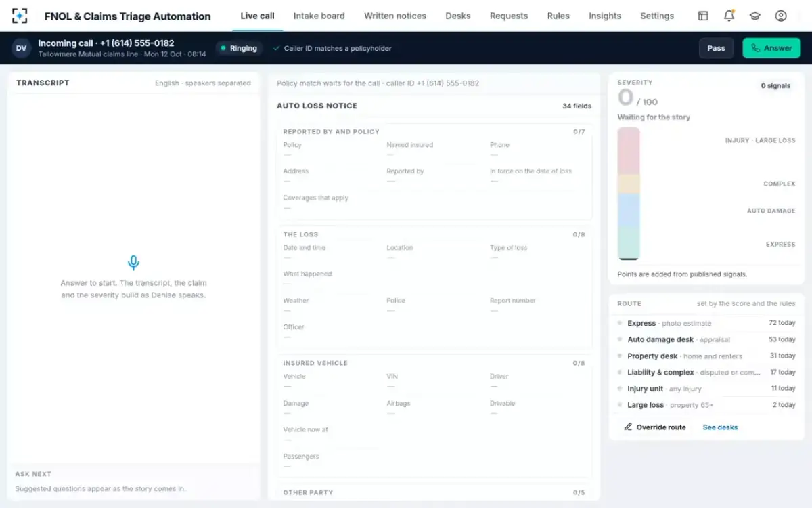Viewport: 812px width, 508px height.
Task: Open the Settings tab
Action: click(x=657, y=16)
